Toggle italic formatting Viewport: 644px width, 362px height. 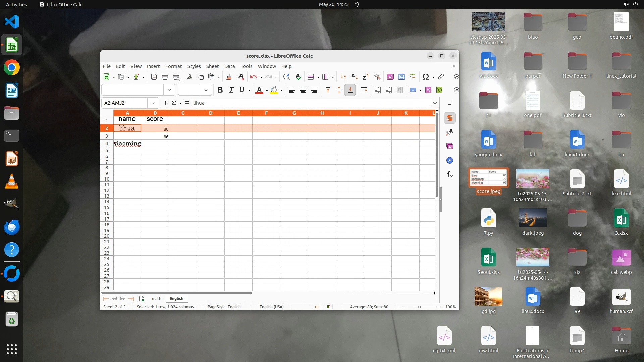(231, 90)
